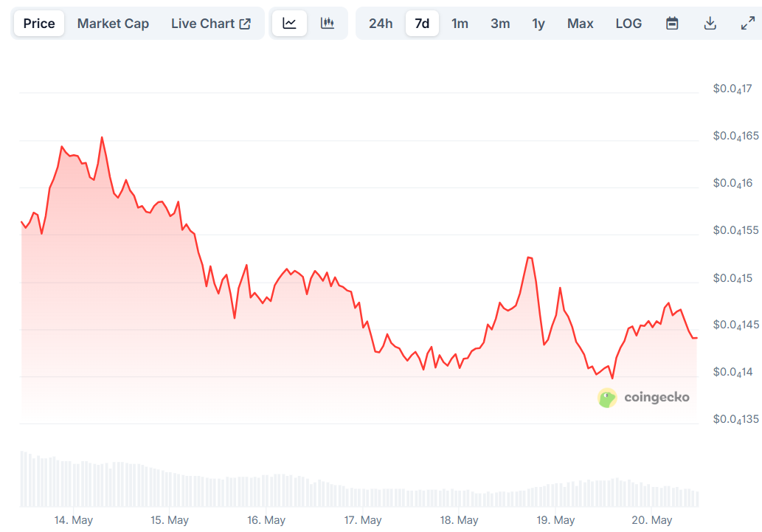Click the 17. May date label

pyautogui.click(x=363, y=520)
